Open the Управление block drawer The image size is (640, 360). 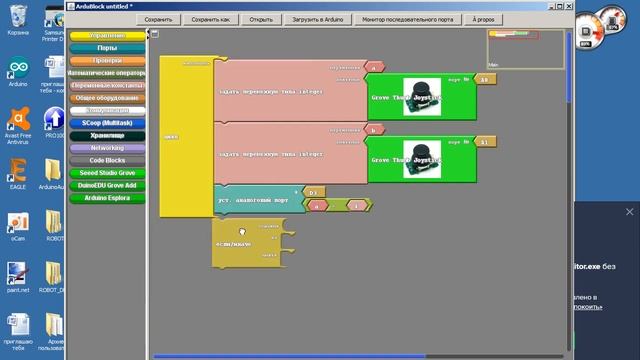(107, 36)
